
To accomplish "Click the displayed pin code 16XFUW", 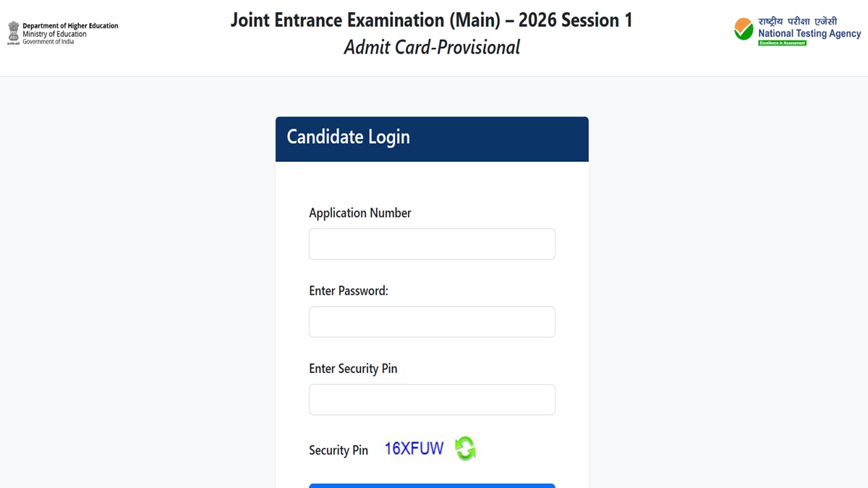I will click(414, 448).
